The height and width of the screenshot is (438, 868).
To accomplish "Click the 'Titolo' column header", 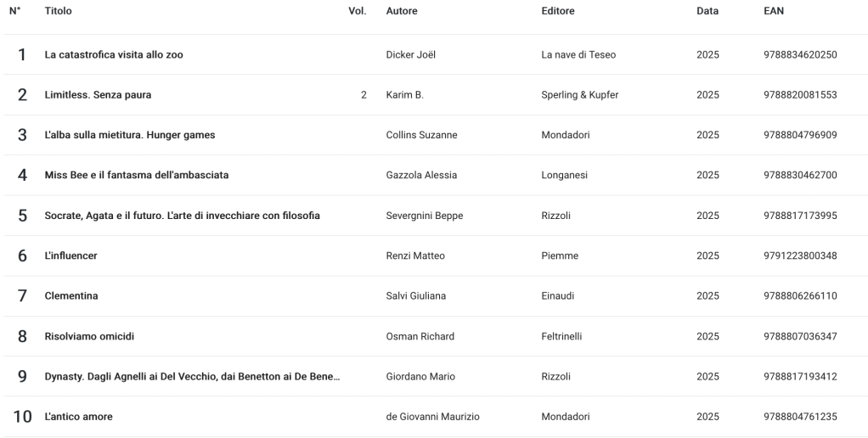I will pyautogui.click(x=59, y=11).
